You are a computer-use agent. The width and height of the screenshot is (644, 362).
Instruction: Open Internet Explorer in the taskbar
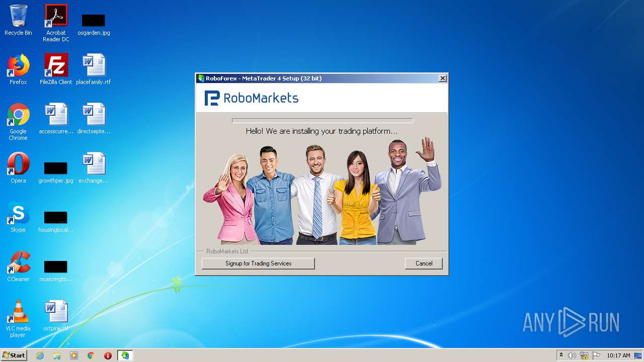tap(40, 355)
